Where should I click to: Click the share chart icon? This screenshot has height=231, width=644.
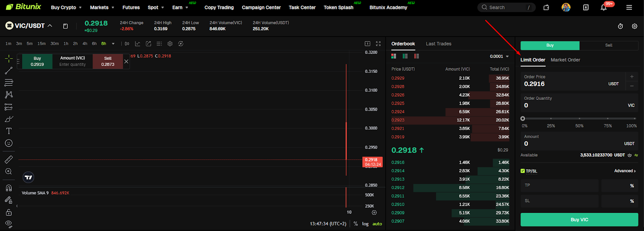click(149, 44)
